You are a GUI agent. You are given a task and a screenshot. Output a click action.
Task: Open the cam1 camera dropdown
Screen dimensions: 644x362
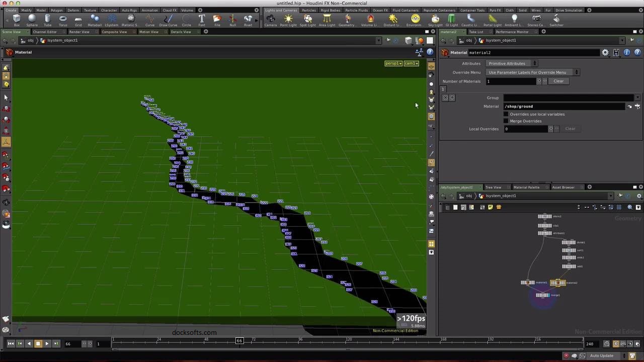click(411, 63)
